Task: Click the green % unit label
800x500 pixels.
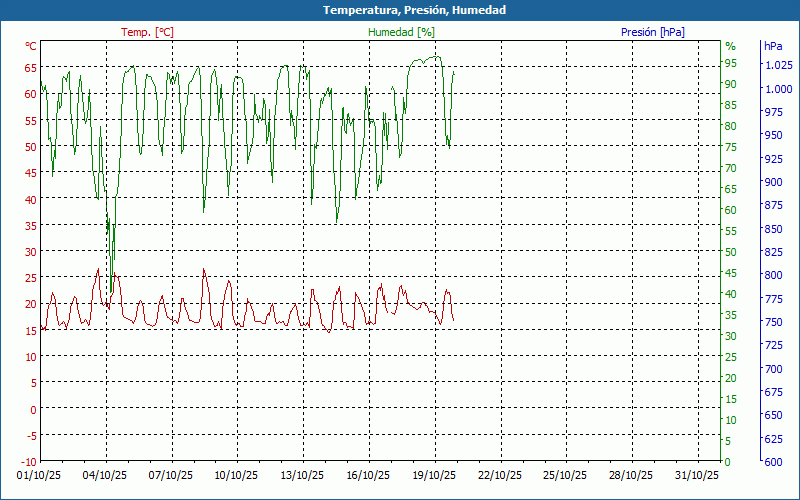Action: click(x=730, y=46)
